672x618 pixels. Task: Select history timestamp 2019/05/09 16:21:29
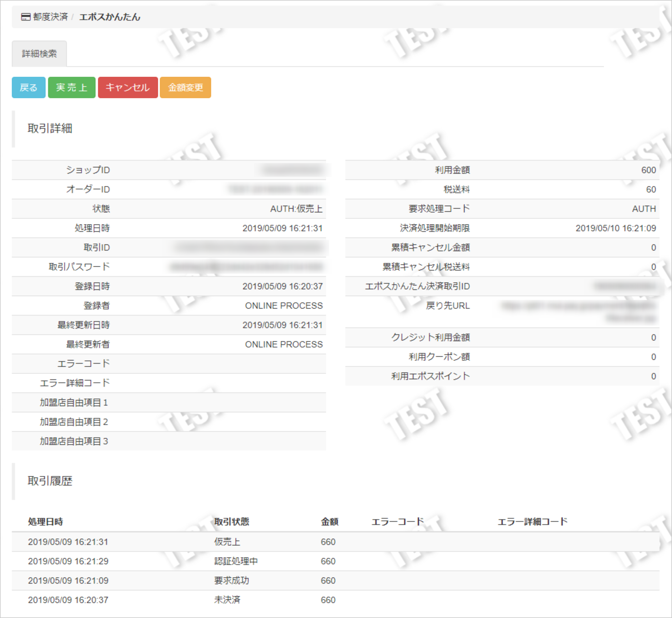(x=68, y=561)
